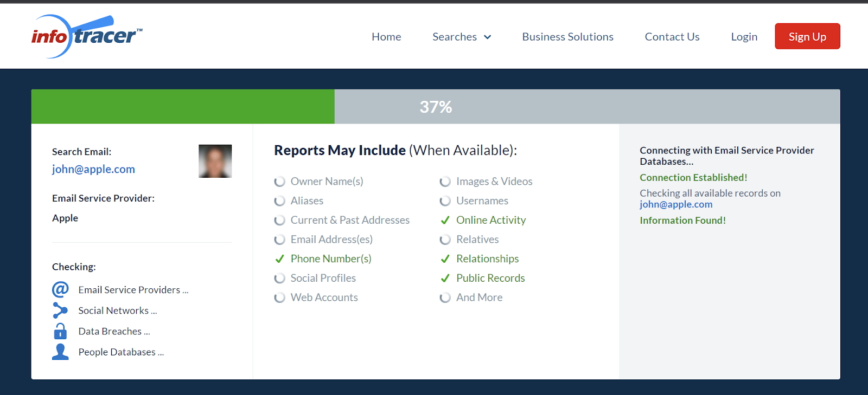Click the spinner beside Social Profiles
The width and height of the screenshot is (868, 395).
point(279,279)
